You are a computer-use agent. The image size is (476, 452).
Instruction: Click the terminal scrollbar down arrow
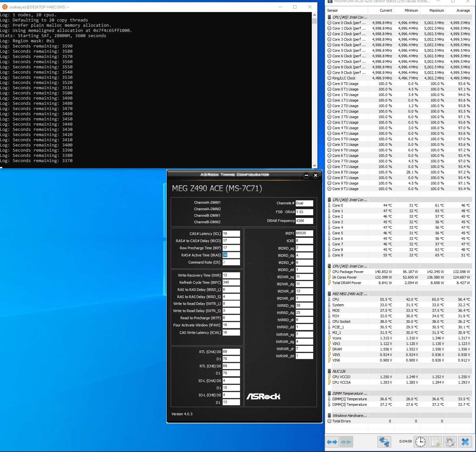[x=314, y=165]
